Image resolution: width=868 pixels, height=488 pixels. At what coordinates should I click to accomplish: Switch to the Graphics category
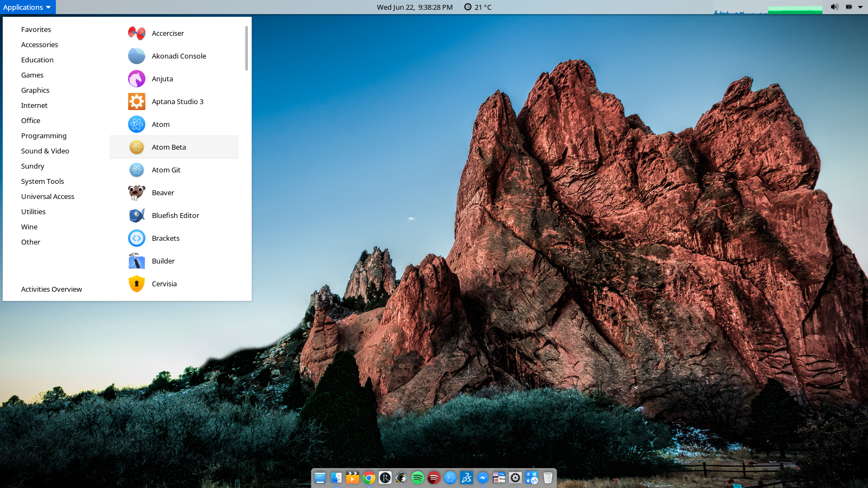pos(35,90)
